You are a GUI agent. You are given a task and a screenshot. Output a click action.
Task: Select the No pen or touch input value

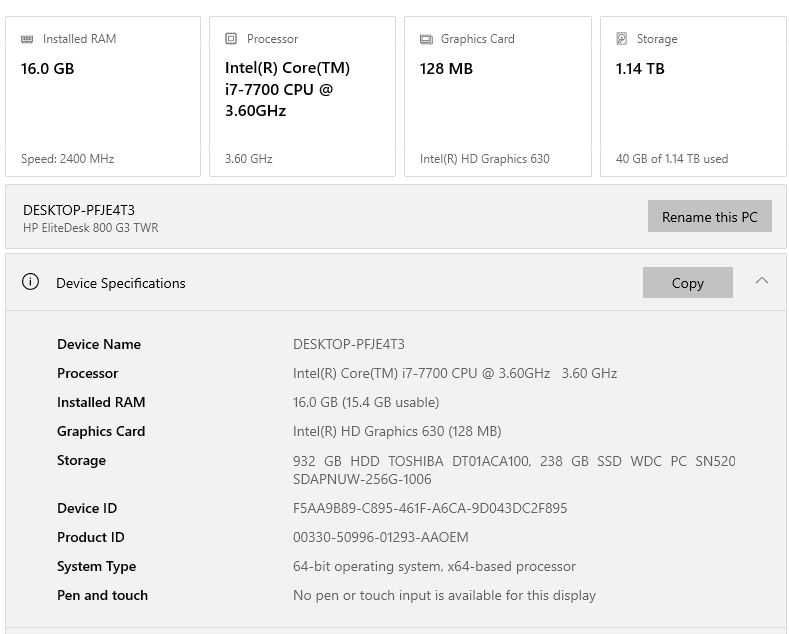(x=444, y=595)
